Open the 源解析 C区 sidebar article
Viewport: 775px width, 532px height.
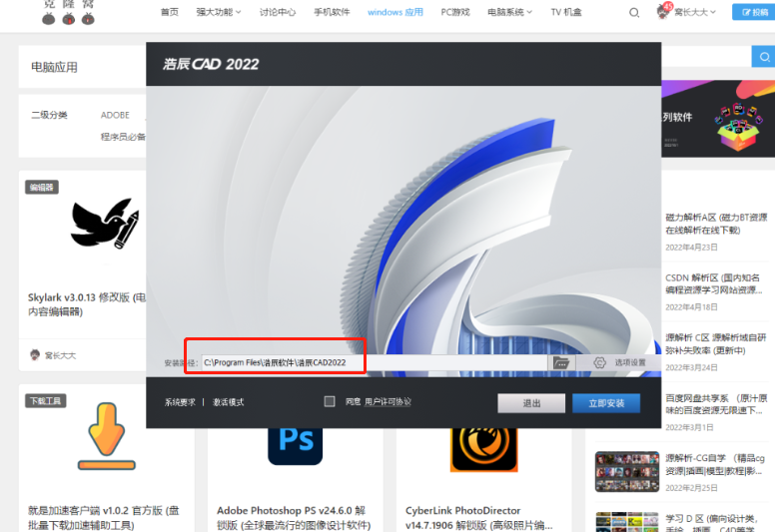click(716, 343)
